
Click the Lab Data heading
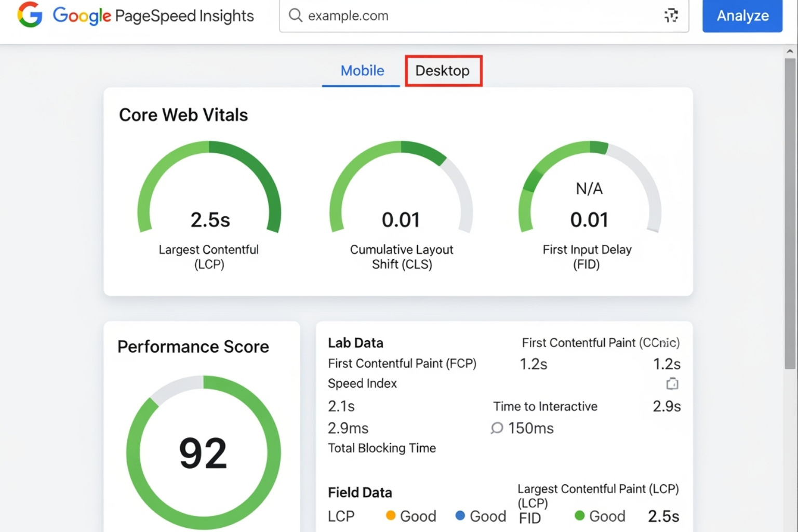[355, 342]
